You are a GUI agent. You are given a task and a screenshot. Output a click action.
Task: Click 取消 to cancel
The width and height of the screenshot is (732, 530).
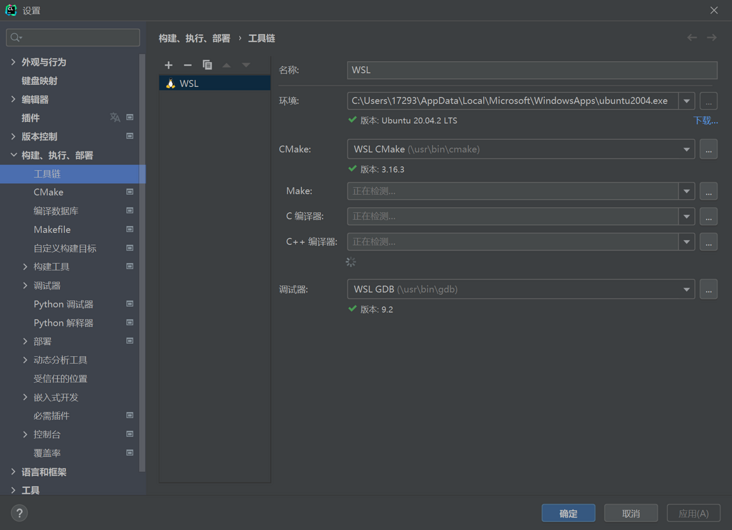[631, 513]
